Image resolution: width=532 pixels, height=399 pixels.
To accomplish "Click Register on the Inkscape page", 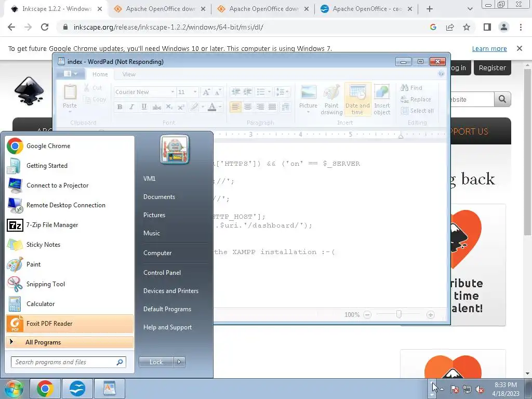I will [493, 68].
